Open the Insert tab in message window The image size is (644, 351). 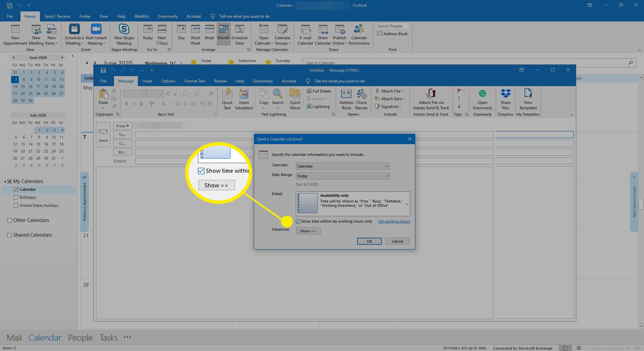tap(147, 81)
